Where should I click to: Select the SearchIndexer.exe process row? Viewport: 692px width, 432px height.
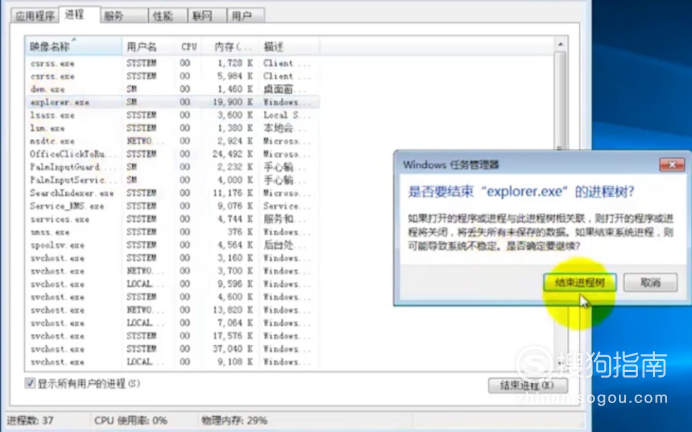click(x=172, y=193)
